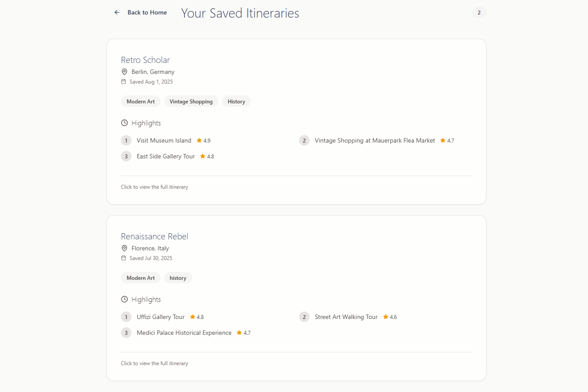Select the History tag in Retro Scholar
The height and width of the screenshot is (392, 588).
pyautogui.click(x=236, y=102)
